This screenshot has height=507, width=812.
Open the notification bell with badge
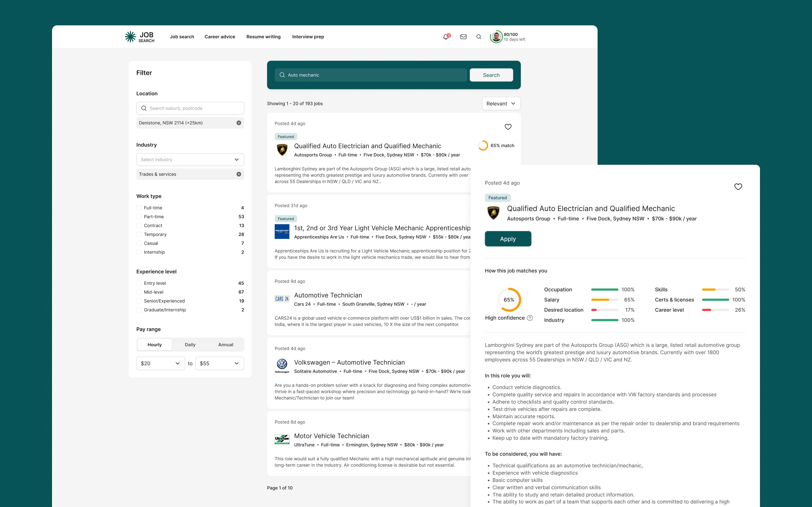(x=446, y=36)
